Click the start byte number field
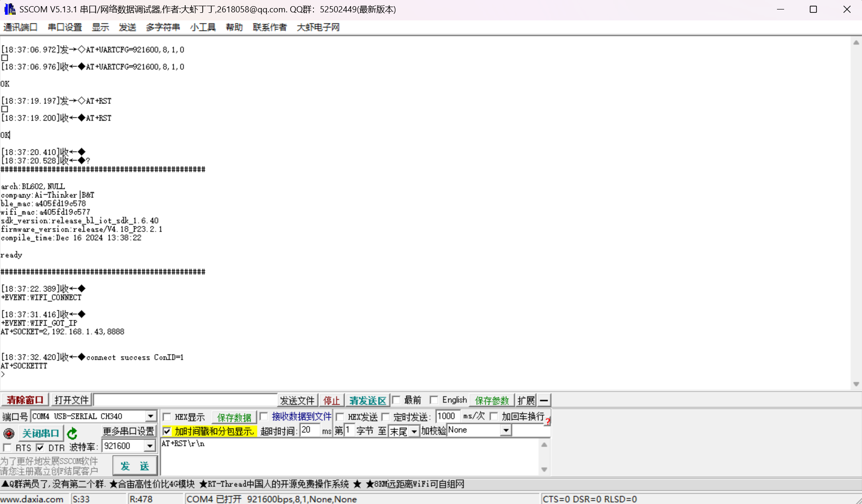The width and height of the screenshot is (862, 504). (349, 430)
